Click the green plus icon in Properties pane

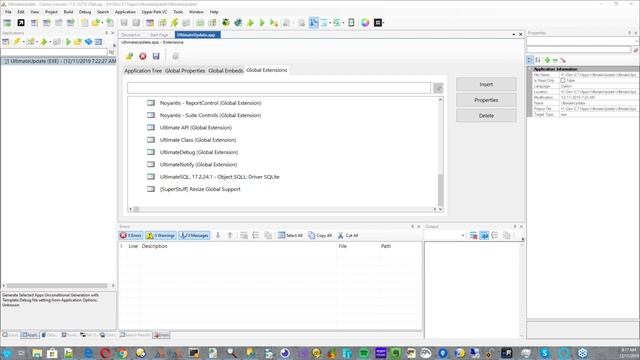click(547, 60)
